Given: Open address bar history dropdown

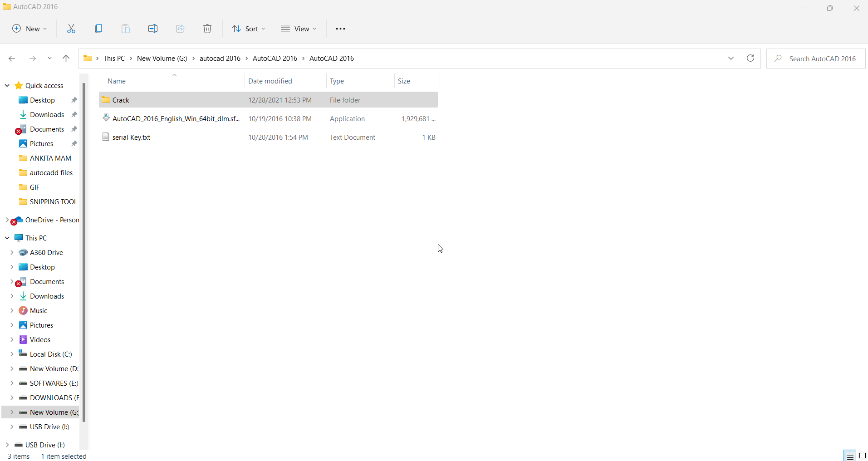Looking at the screenshot, I should click(731, 58).
